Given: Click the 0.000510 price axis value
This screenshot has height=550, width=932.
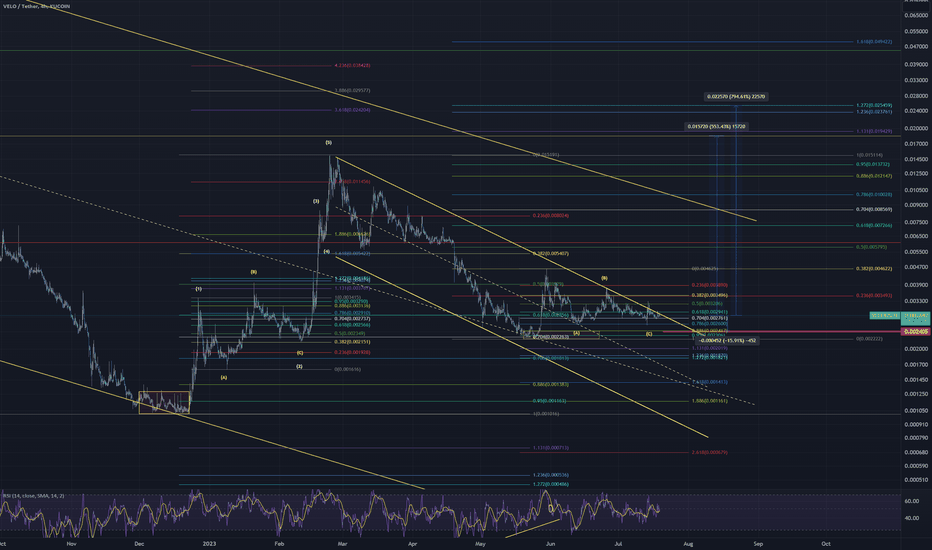Looking at the screenshot, I should 916,480.
